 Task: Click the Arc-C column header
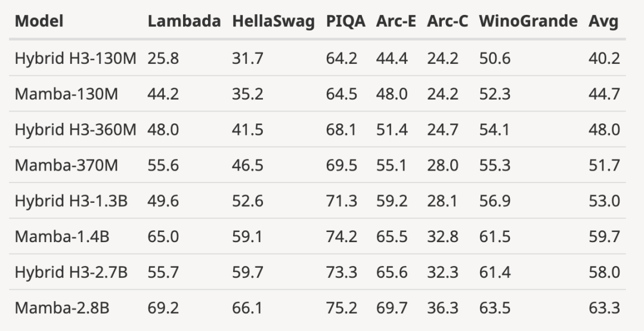[447, 22]
